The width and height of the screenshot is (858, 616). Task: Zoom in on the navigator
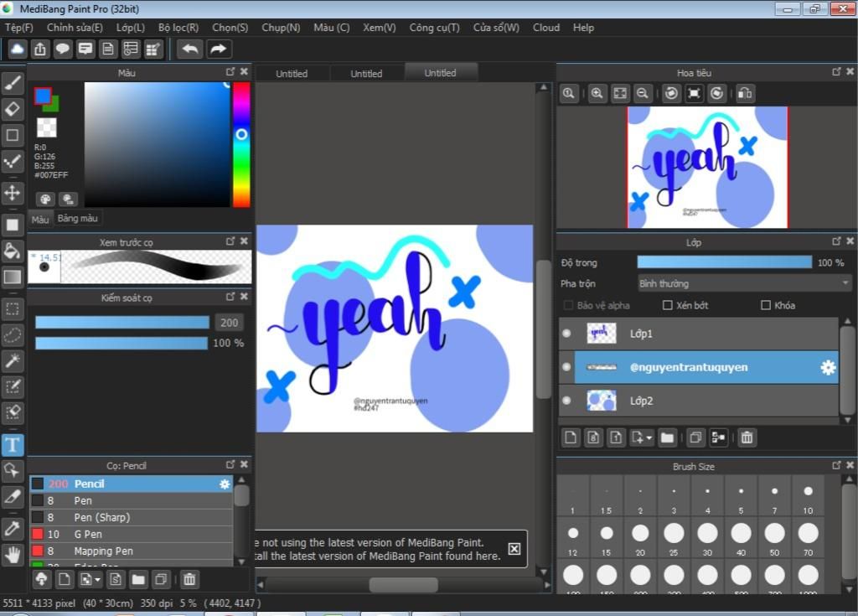597,94
